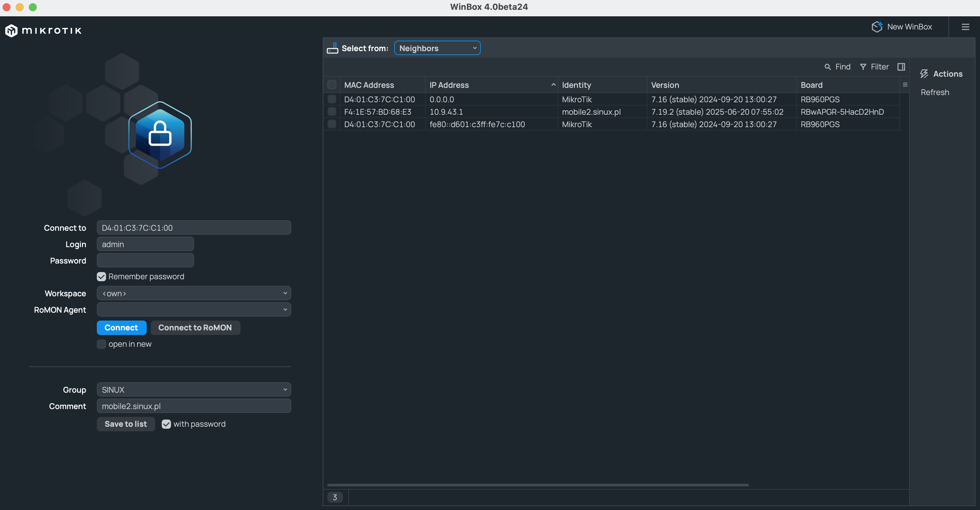The width and height of the screenshot is (980, 510).
Task: Click the blue Connect button
Action: tap(121, 327)
